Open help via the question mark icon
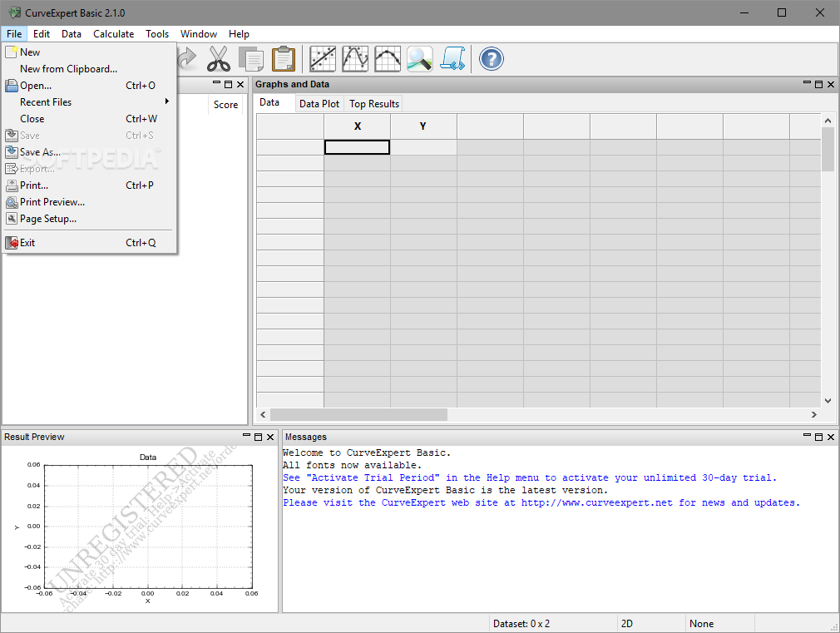The image size is (840, 633). tap(492, 59)
